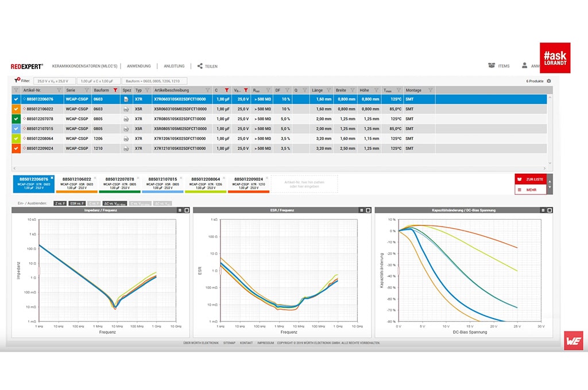Open datasheet icon for 885012106022
Image resolution: width=588 pixels, height=390 pixels.
click(126, 109)
